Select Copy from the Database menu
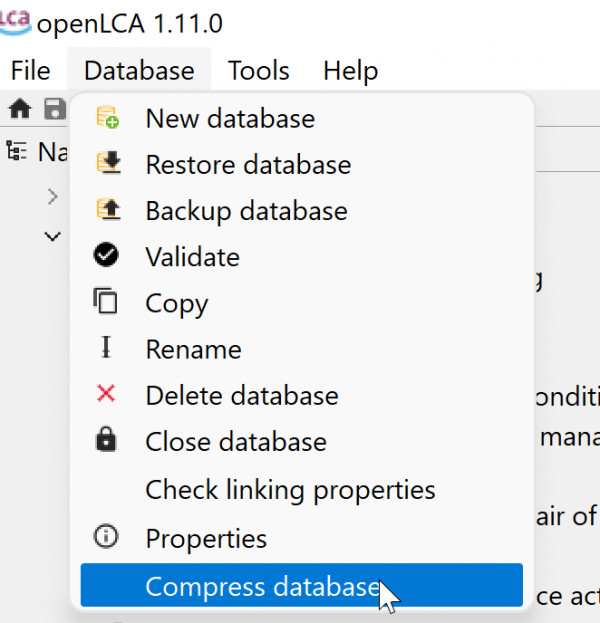 tap(302, 303)
